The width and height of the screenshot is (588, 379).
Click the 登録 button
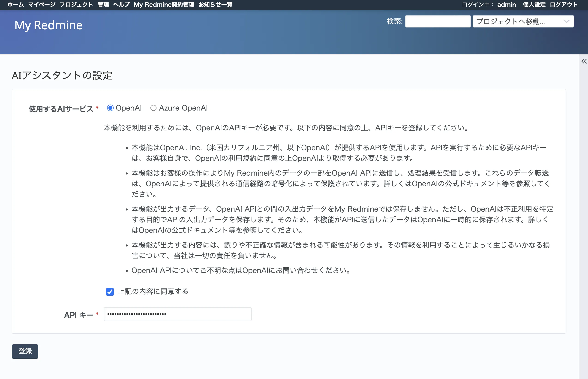25,351
